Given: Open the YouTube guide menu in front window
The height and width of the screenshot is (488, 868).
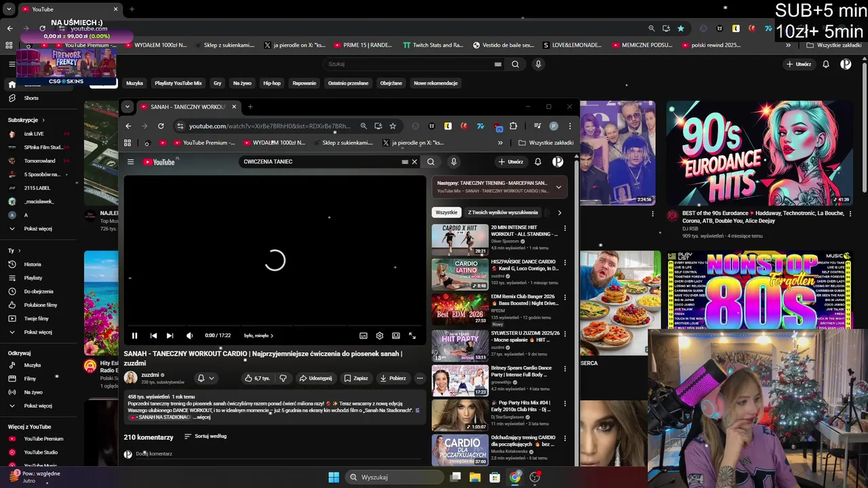Looking at the screenshot, I should coord(131,162).
